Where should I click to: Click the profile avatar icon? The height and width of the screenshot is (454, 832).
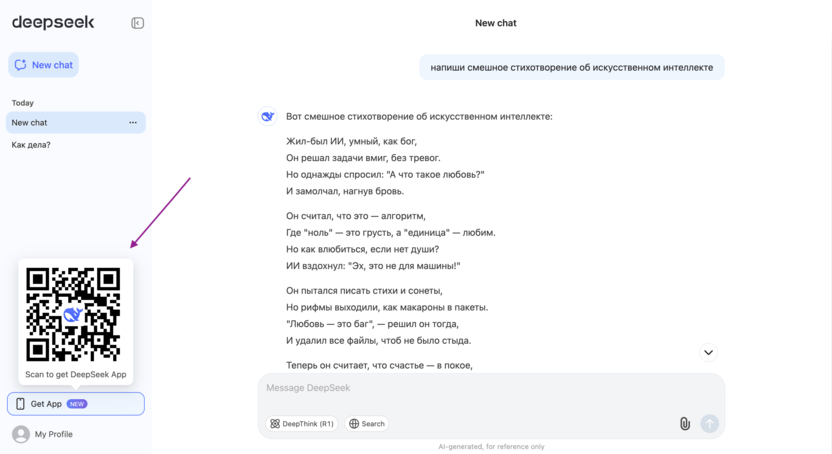pyautogui.click(x=21, y=434)
